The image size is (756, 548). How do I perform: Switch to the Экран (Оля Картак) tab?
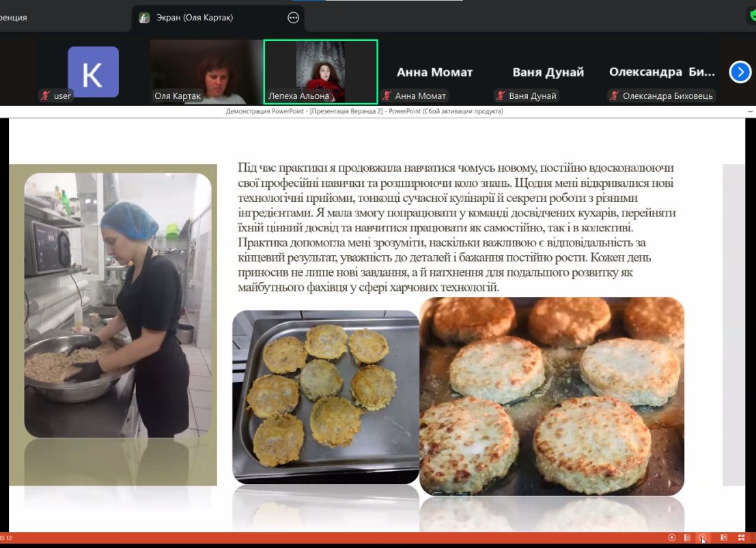tap(205, 18)
